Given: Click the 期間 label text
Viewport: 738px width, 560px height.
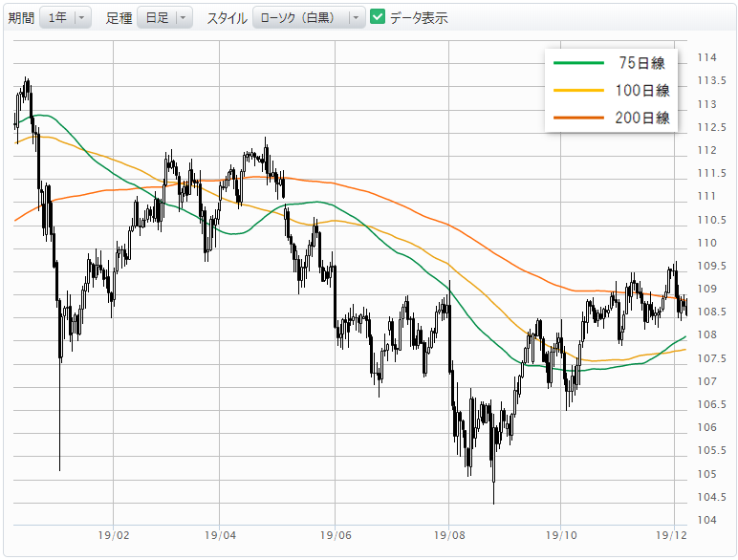Looking at the screenshot, I should [22, 18].
